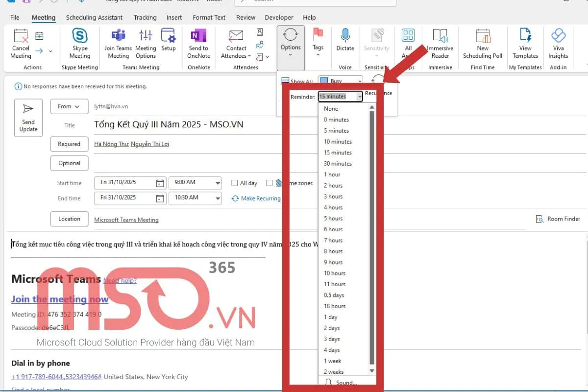Switch to the Scheduling Assistant tab
This screenshot has height=392, width=588.
(94, 17)
